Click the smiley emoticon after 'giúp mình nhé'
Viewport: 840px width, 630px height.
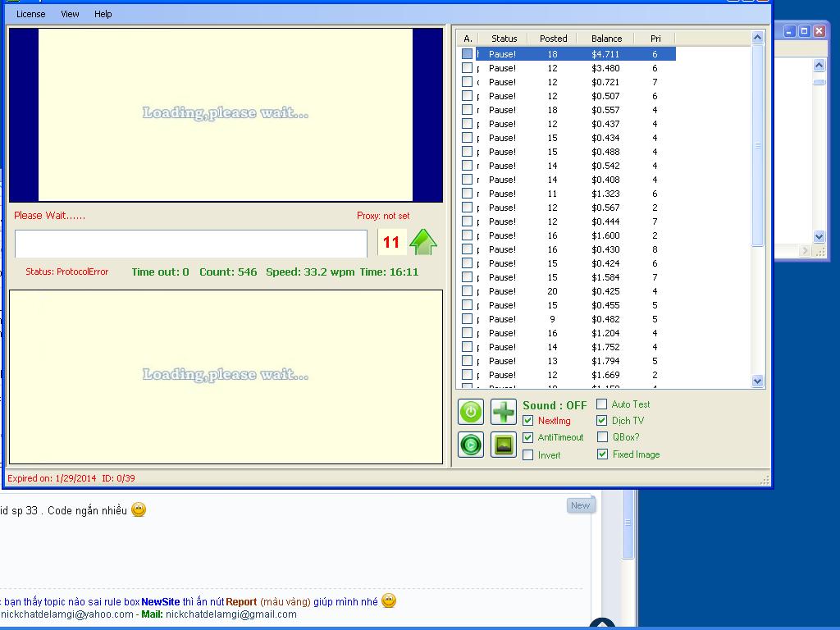[x=389, y=601]
